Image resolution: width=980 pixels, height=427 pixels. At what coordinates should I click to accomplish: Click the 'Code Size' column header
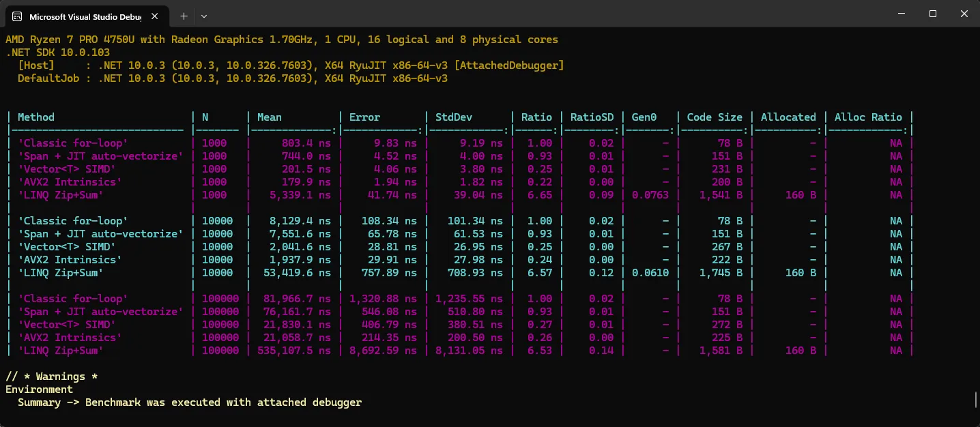pyautogui.click(x=715, y=117)
